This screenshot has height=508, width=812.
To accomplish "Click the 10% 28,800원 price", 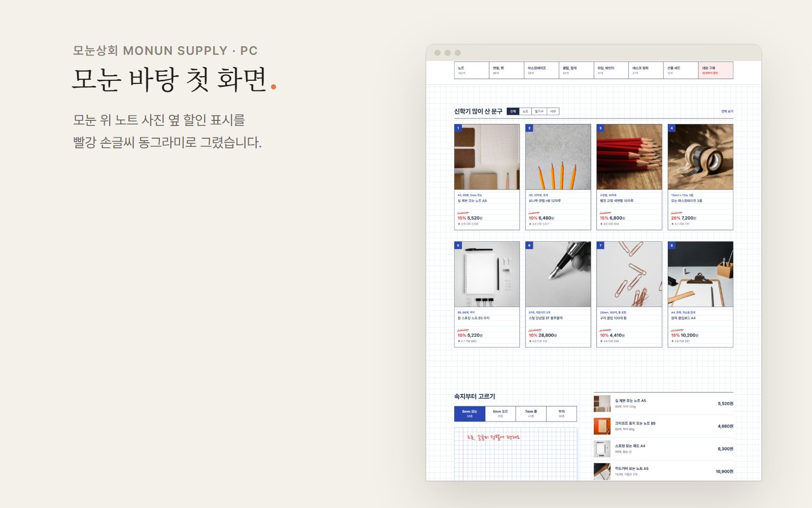I will click(x=543, y=335).
